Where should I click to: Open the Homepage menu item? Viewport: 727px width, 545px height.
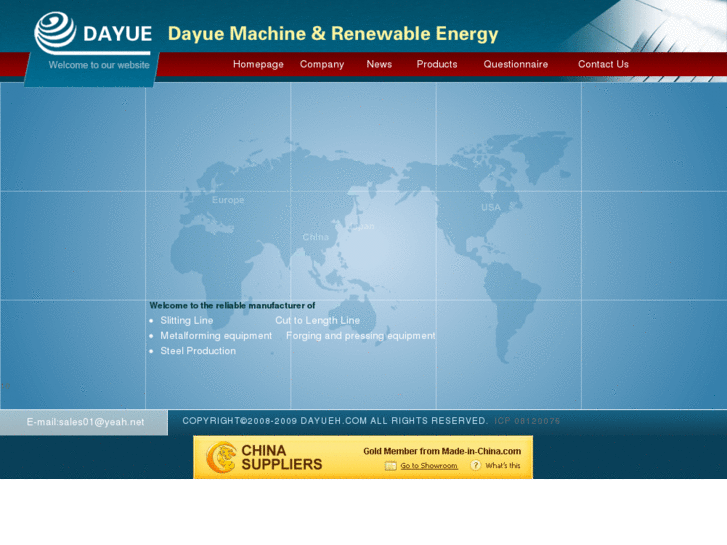click(x=258, y=64)
